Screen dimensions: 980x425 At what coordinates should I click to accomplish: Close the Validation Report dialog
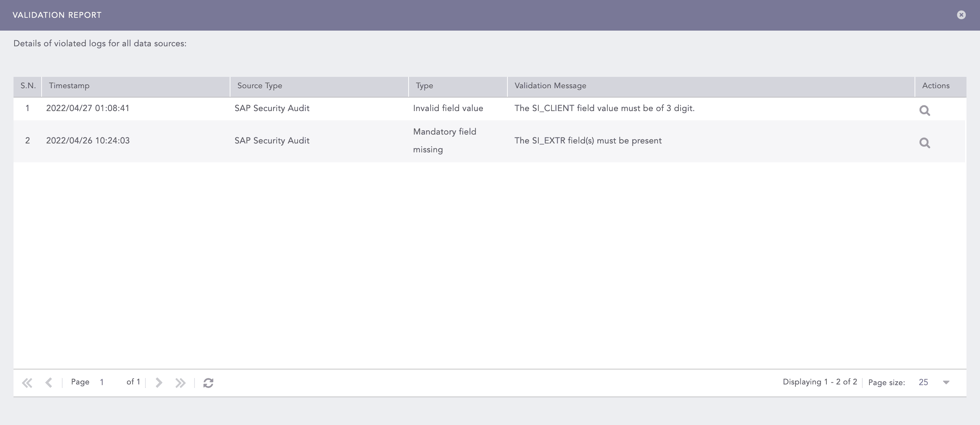pyautogui.click(x=961, y=15)
